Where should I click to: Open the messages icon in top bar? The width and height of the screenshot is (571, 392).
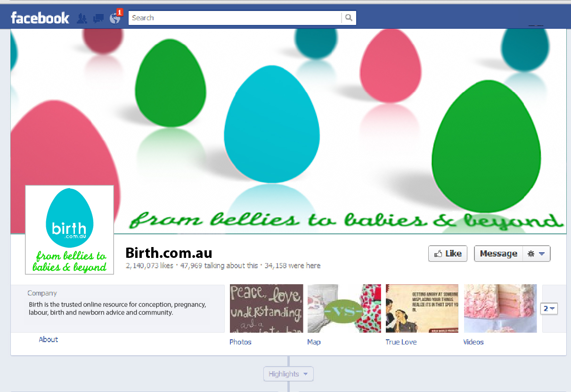point(98,18)
